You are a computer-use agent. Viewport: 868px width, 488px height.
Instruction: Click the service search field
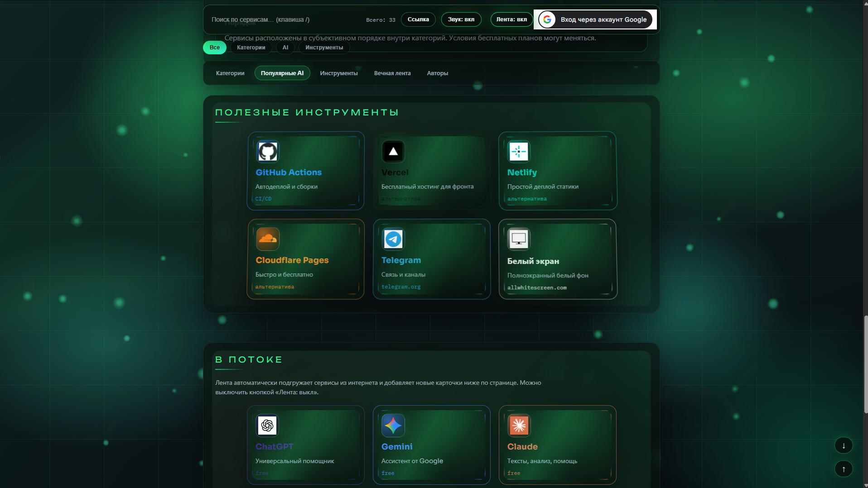click(272, 19)
